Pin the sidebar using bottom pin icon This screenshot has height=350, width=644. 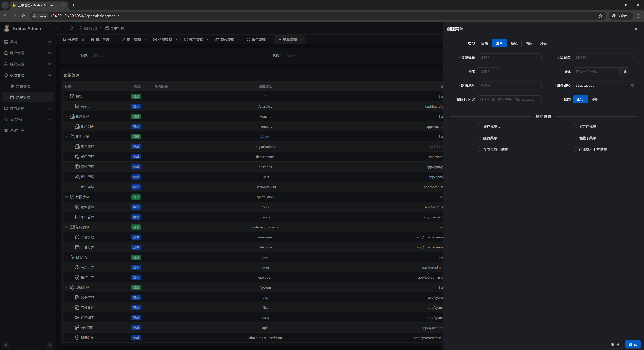(50, 345)
